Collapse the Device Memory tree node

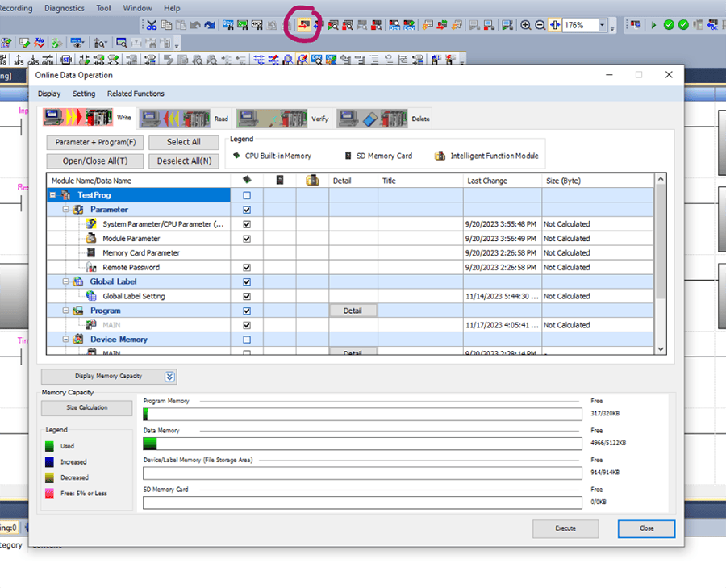coord(65,340)
